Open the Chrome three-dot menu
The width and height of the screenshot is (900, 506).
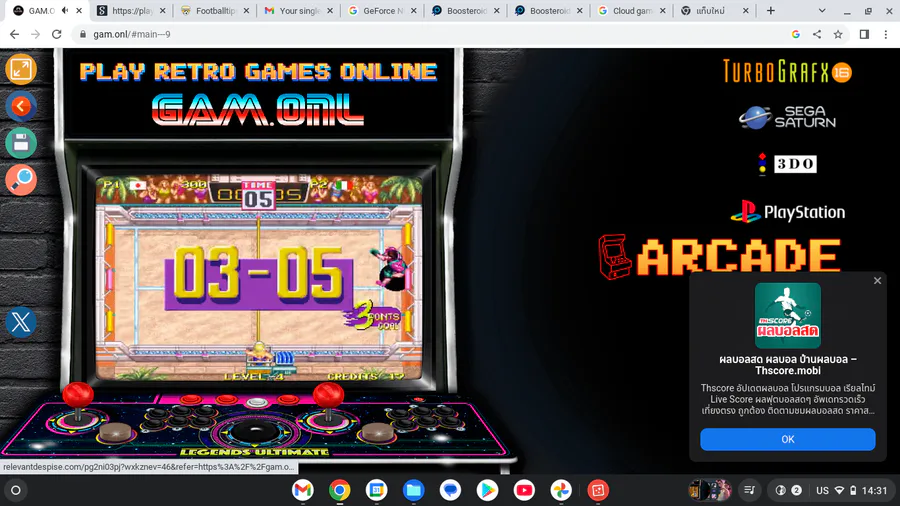tap(886, 34)
